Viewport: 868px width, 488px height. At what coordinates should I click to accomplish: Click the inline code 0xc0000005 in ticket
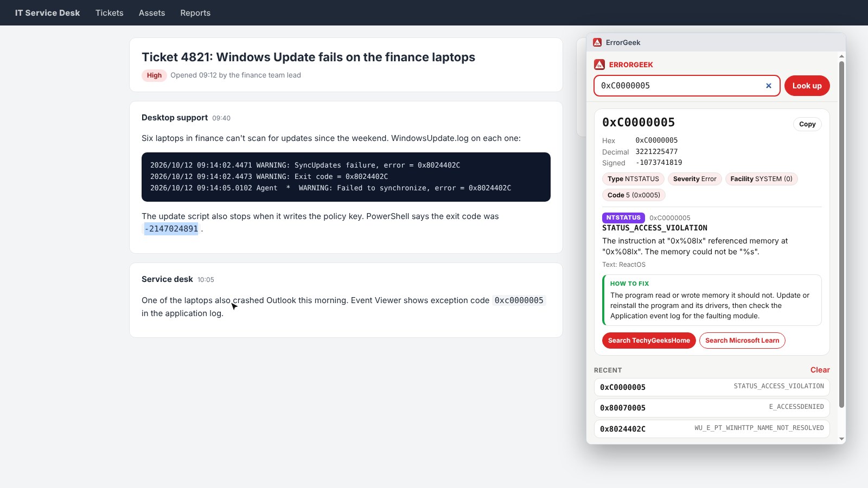click(x=519, y=300)
